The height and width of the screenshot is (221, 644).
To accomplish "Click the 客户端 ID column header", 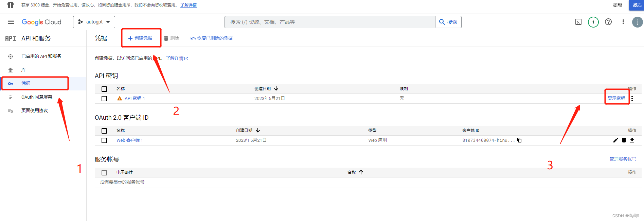I will pyautogui.click(x=471, y=130).
